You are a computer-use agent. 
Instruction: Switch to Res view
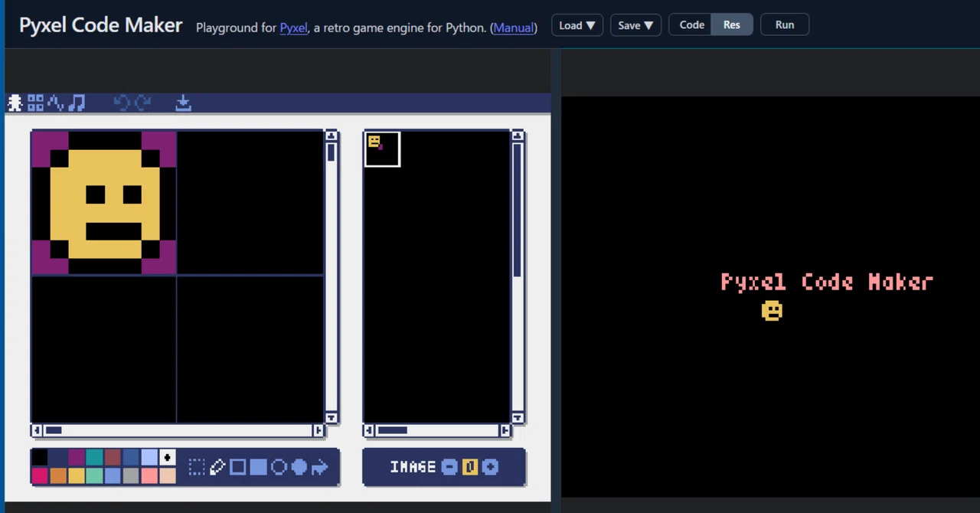(x=732, y=25)
